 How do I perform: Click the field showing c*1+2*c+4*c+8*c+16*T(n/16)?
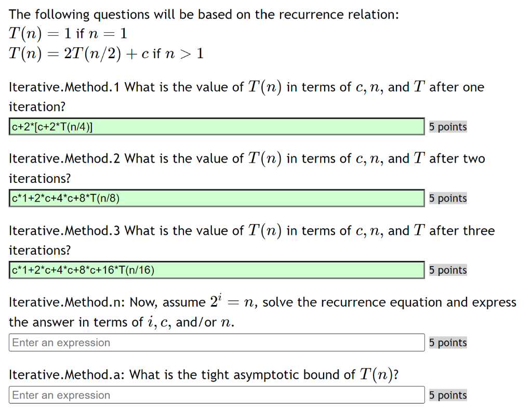pos(216,270)
